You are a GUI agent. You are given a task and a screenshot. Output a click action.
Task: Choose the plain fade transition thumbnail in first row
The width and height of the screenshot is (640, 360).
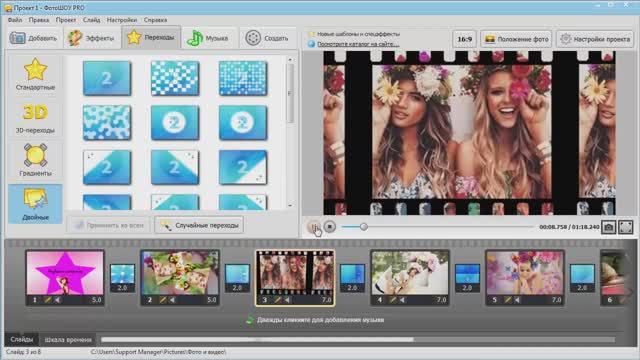click(107, 78)
